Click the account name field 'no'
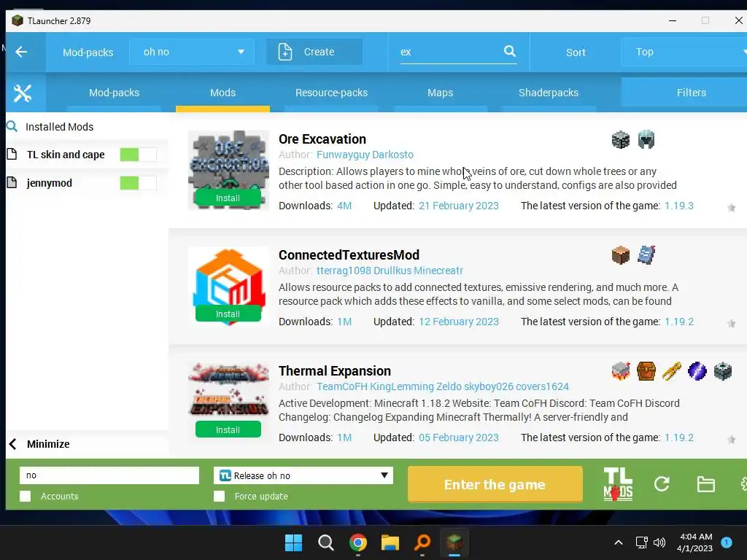 109,475
